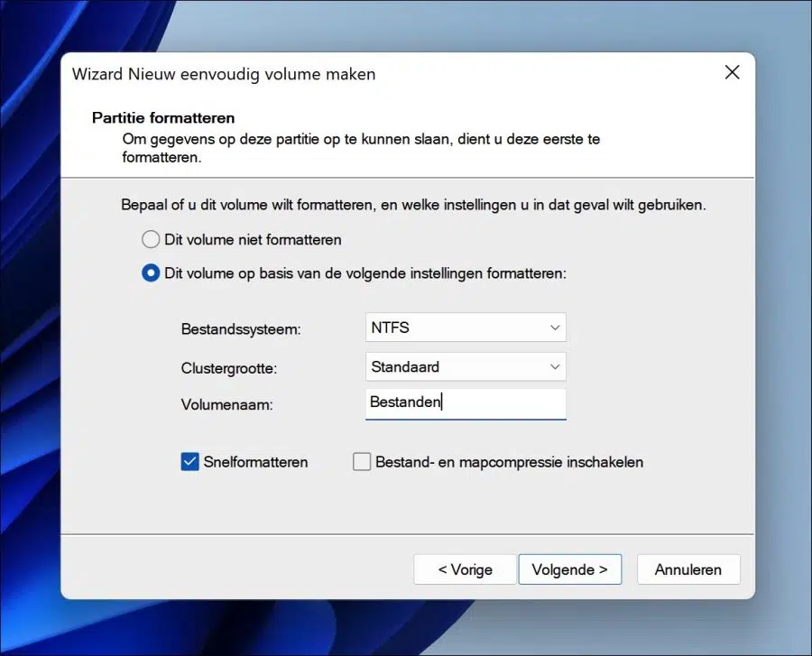Cancel the wizard with Annuleren
Screen dimensions: 812x656
[688, 569]
